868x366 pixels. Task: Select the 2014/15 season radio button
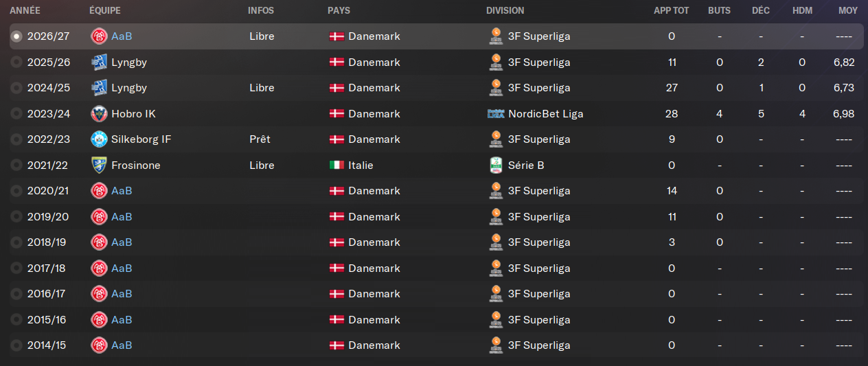tap(16, 345)
